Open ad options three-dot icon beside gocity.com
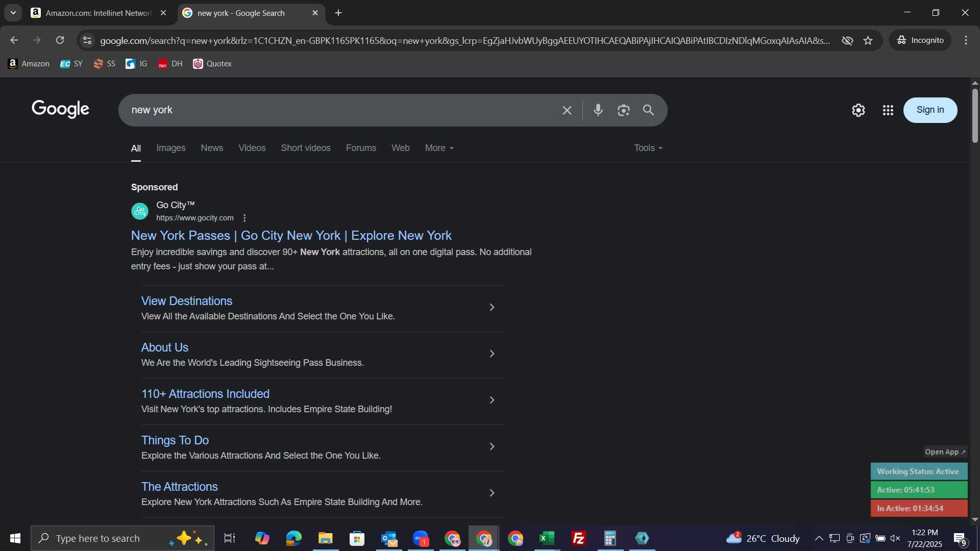The height and width of the screenshot is (551, 980). [x=244, y=218]
